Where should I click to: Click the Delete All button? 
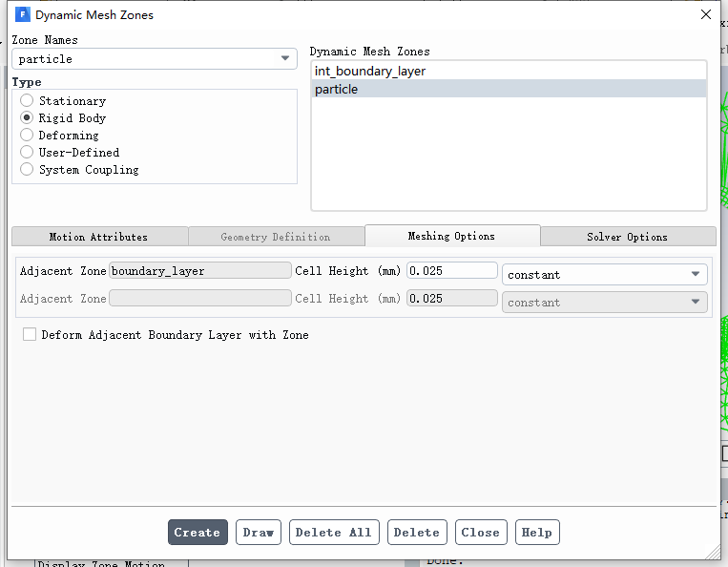334,533
